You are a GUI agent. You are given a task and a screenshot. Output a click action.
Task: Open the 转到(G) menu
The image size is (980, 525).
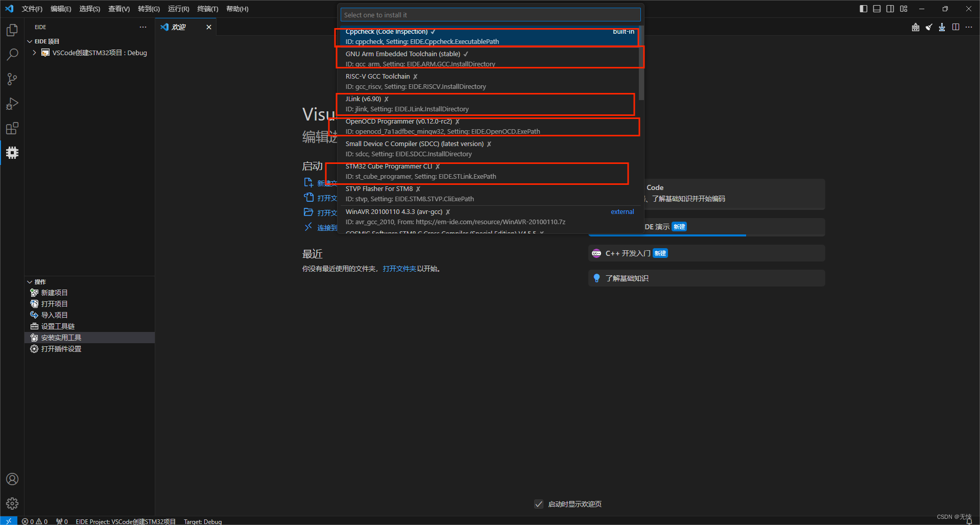(149, 9)
